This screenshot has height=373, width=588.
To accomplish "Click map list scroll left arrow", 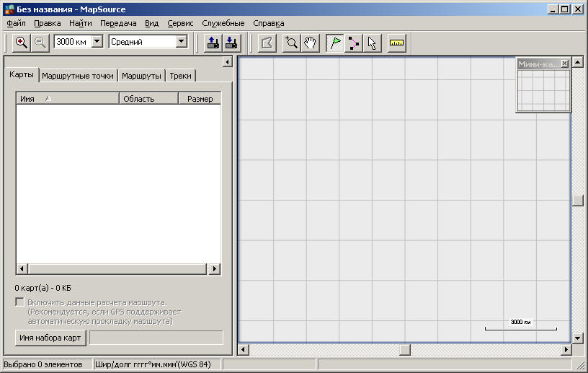I will point(22,268).
